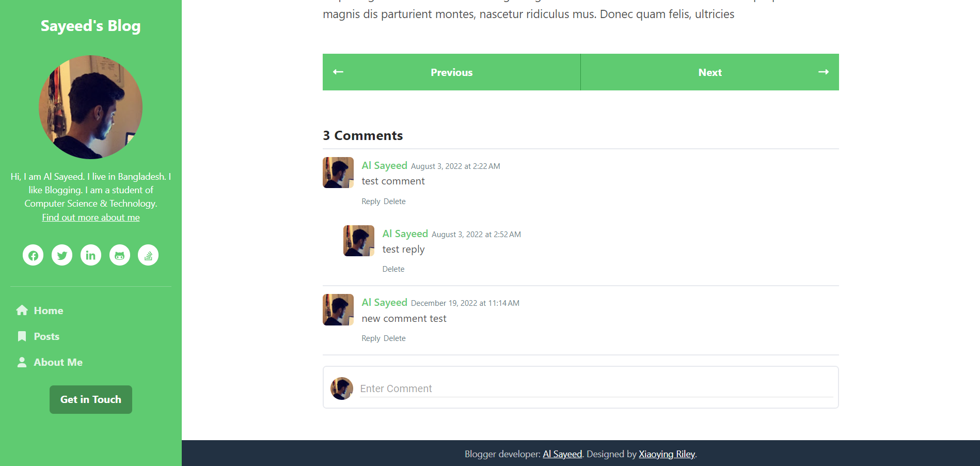Click the Enter Comment input field

[596, 389]
